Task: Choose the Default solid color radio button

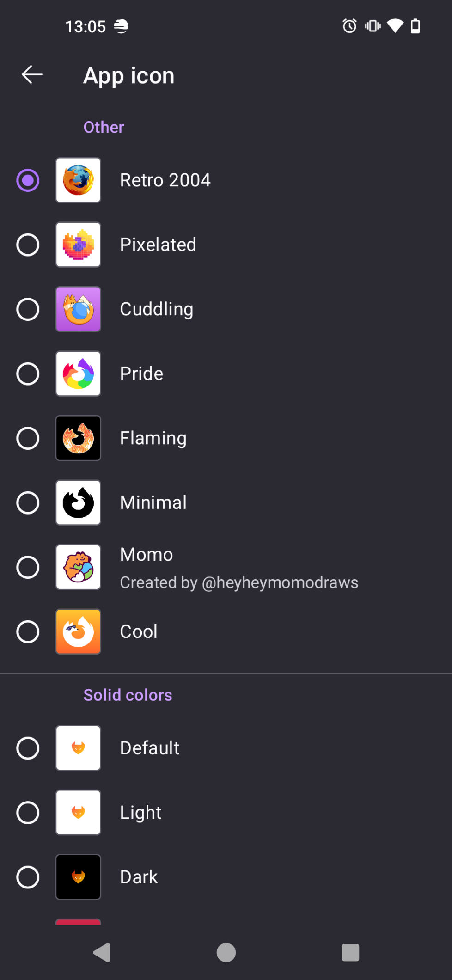Action: point(28,748)
